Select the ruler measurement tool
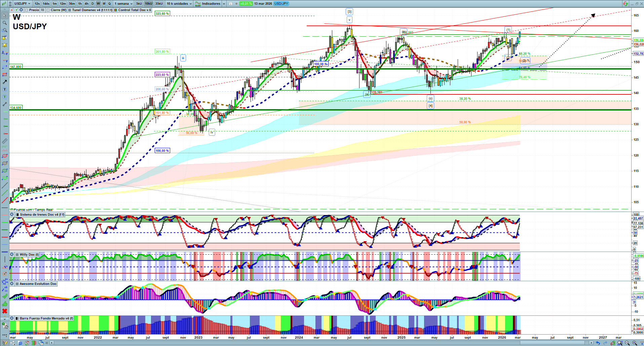The width and height of the screenshot is (644, 346). [x=5, y=141]
